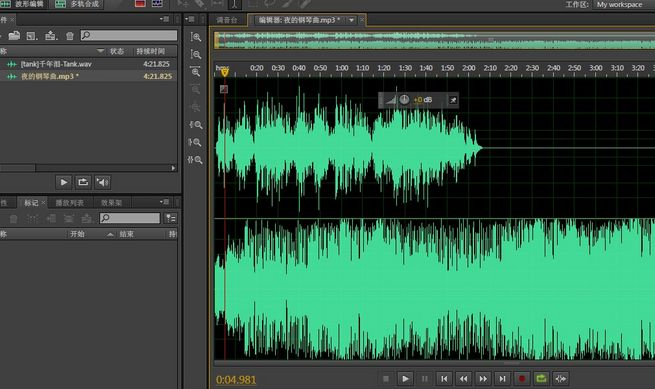
Task: Switch to 标记 markers tab
Action: 31,203
